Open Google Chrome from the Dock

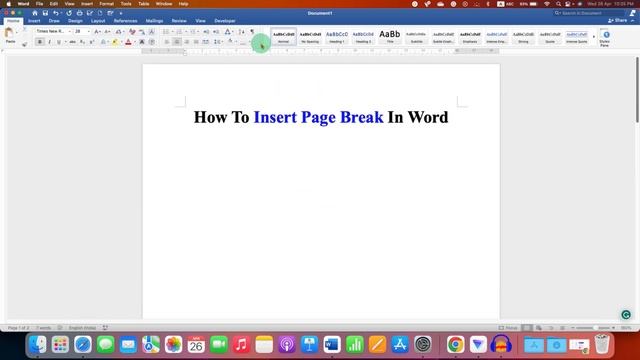456,344
